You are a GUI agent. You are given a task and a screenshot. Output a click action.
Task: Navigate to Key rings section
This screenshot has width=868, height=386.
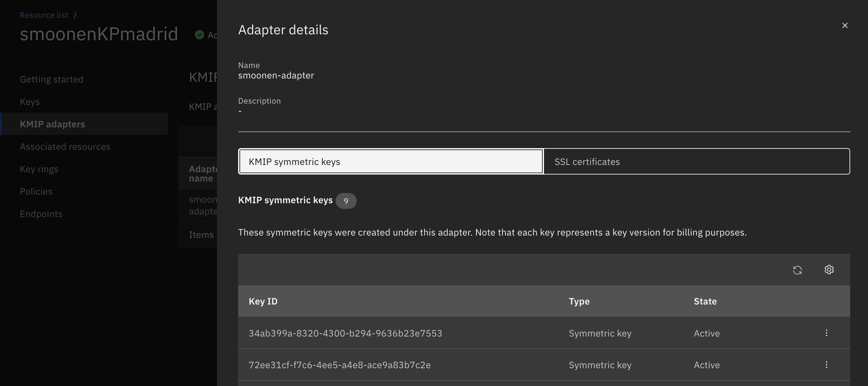click(39, 169)
